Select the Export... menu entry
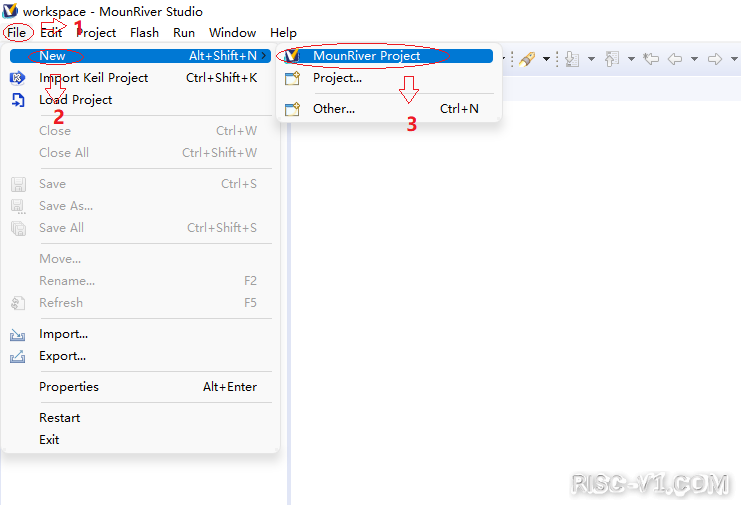 (140, 356)
